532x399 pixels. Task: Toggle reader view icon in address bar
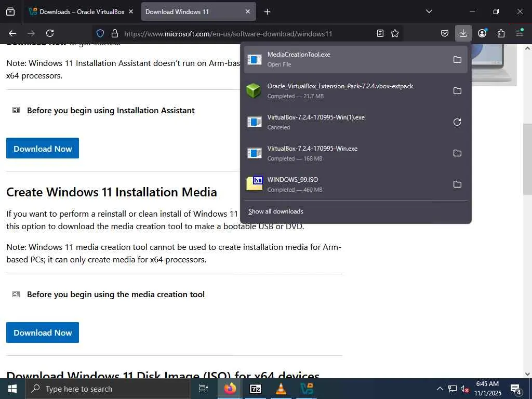(x=380, y=33)
